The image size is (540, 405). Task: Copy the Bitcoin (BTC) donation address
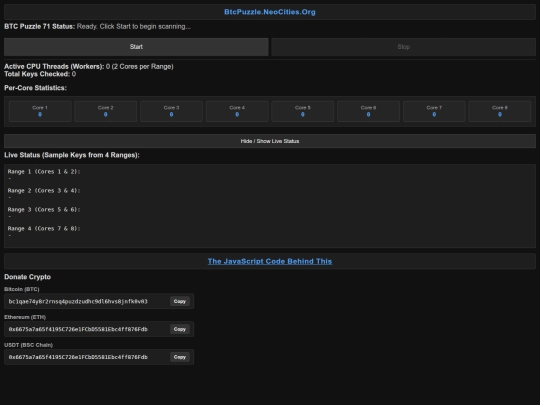point(179,301)
